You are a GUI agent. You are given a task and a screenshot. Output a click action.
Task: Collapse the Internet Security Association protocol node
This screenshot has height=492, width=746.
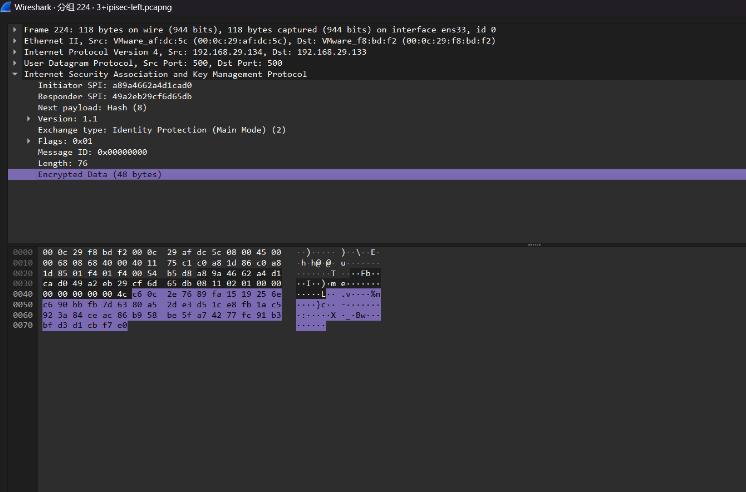(15, 74)
